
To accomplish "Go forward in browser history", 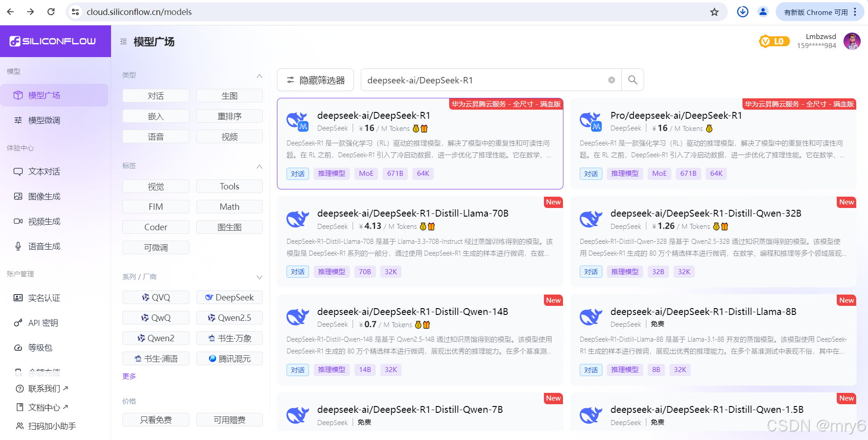I will (30, 12).
